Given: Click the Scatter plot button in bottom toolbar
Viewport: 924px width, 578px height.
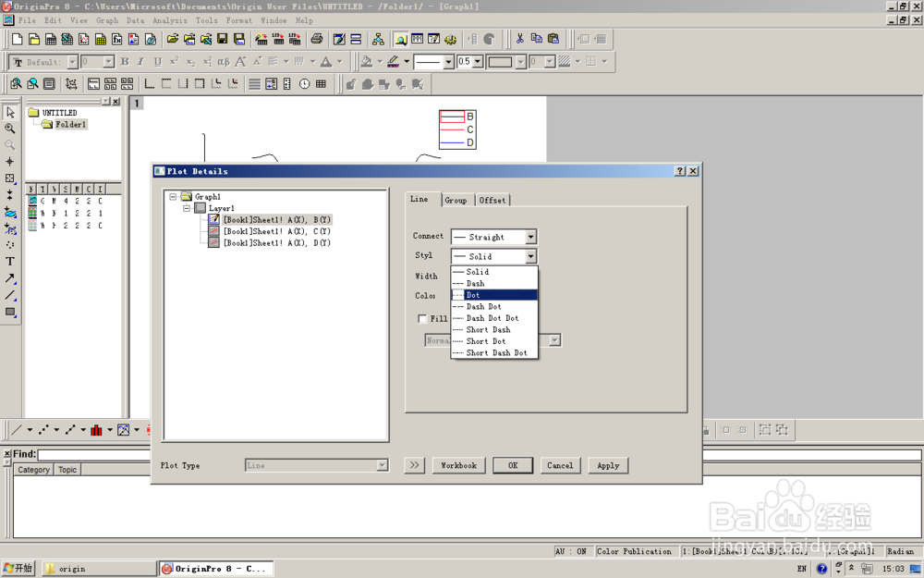Looking at the screenshot, I should (43, 430).
